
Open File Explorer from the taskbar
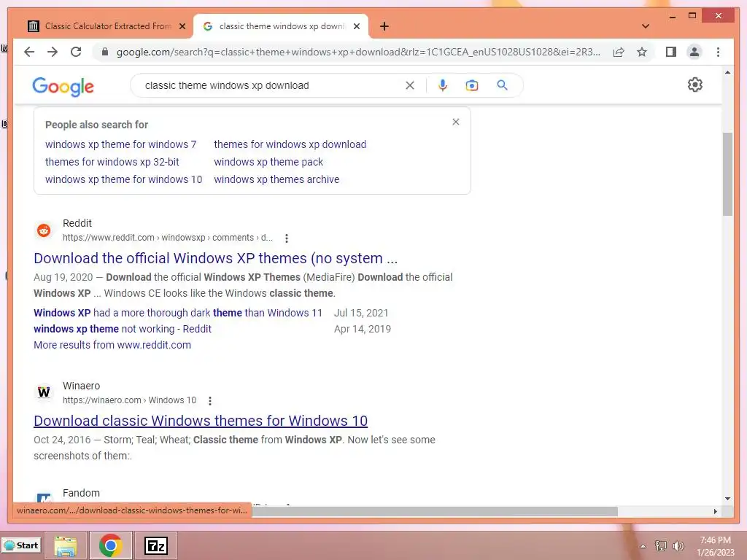(65, 545)
